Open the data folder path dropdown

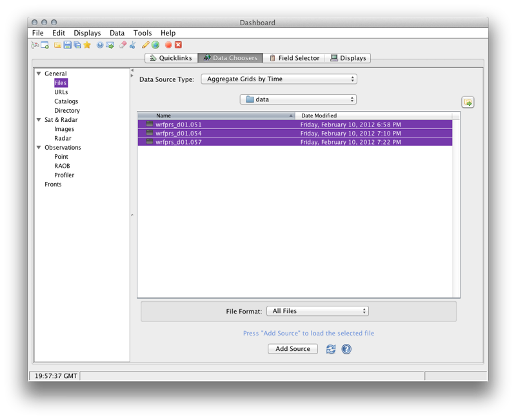click(298, 99)
